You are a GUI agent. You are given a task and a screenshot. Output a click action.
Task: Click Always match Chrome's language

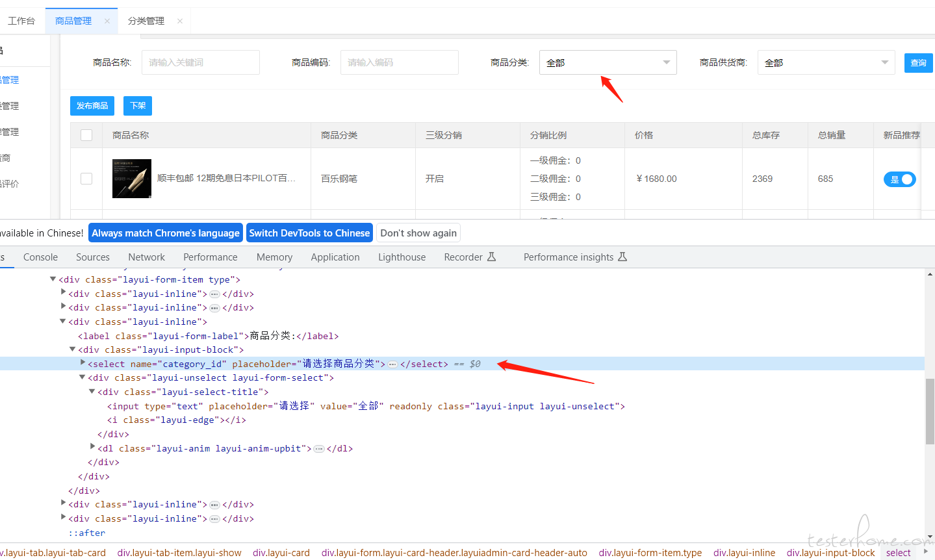coord(166,233)
